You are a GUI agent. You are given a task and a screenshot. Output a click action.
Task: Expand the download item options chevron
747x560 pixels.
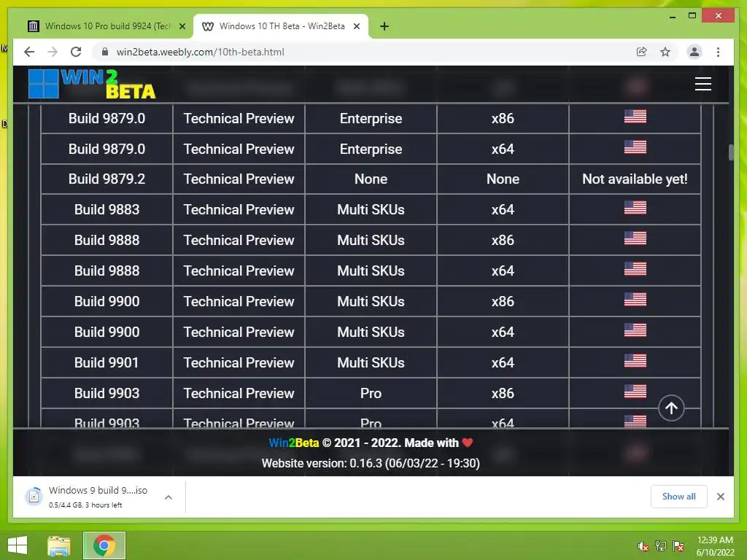pyautogui.click(x=169, y=497)
